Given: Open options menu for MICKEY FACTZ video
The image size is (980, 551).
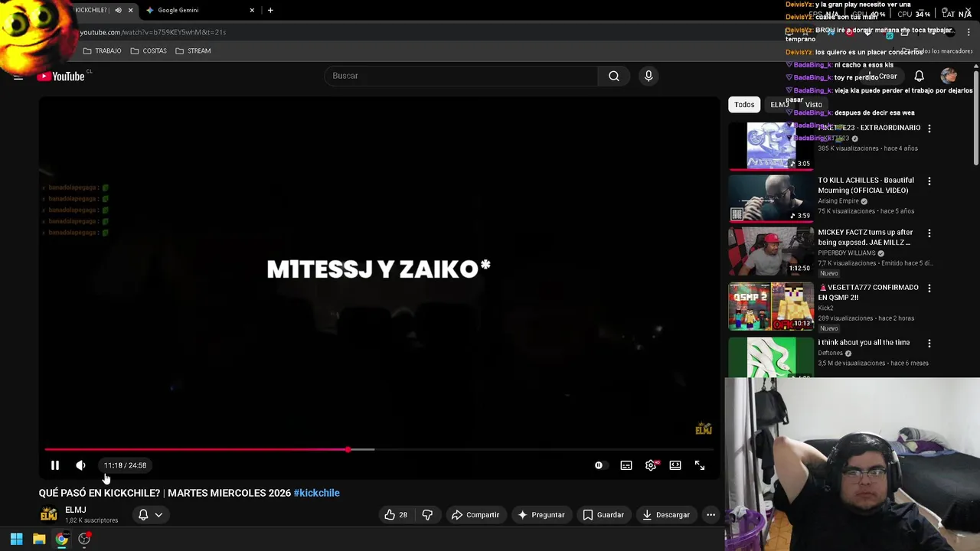Looking at the screenshot, I should pos(929,233).
